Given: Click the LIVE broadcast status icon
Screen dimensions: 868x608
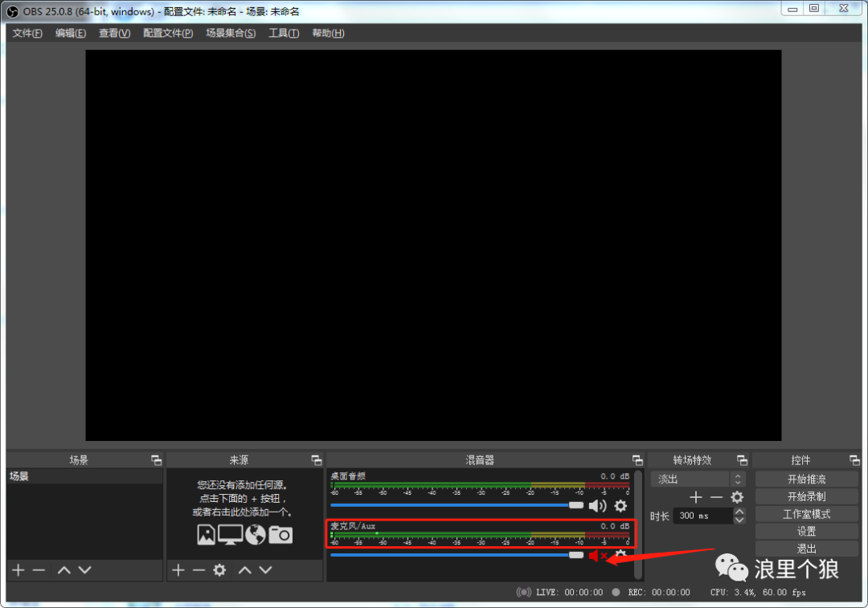Looking at the screenshot, I should click(x=524, y=593).
